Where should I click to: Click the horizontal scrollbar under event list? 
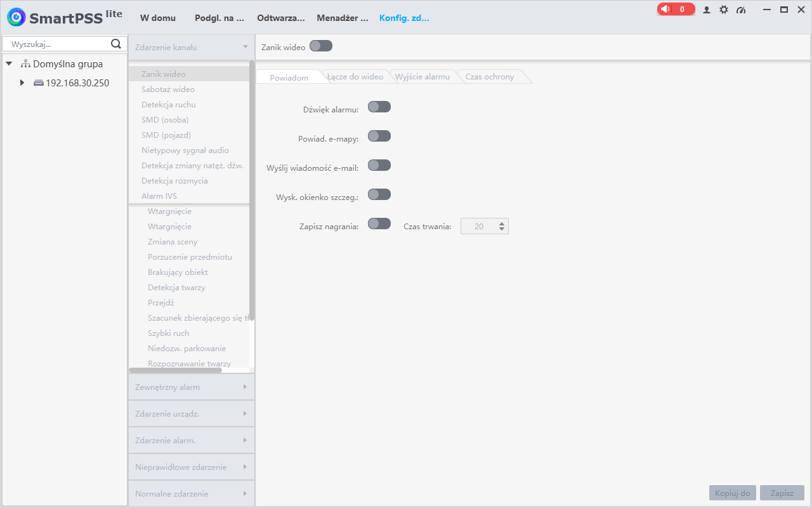tap(175, 370)
